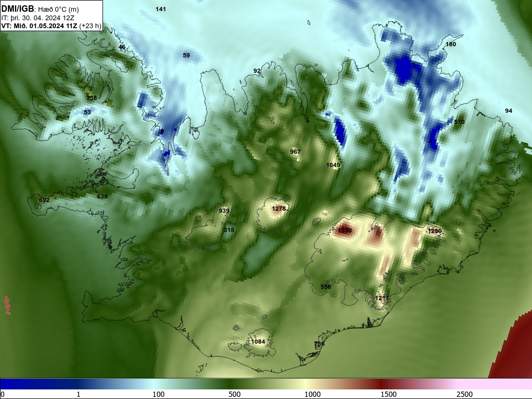The height and width of the screenshot is (399, 532).
Task: Click the 1049 value in the north
Action: 333,165
